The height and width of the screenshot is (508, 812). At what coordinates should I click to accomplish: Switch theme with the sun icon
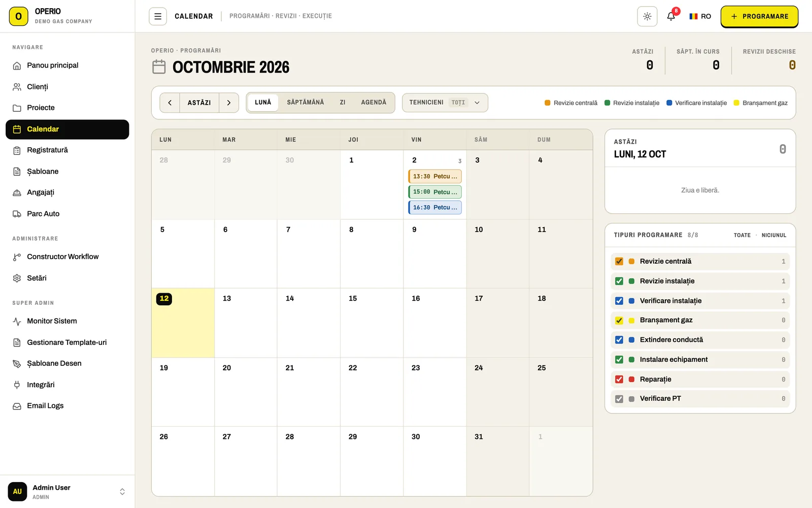tap(647, 16)
